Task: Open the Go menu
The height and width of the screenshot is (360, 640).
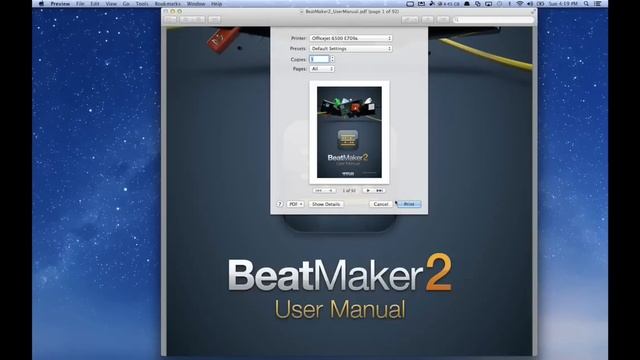Action: pos(126,4)
